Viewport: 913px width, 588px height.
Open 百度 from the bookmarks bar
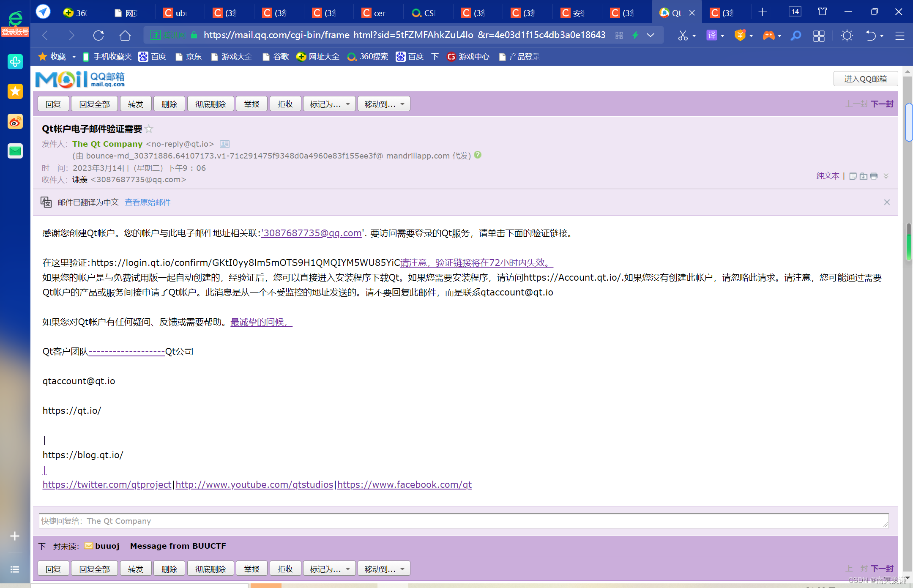[x=153, y=56]
